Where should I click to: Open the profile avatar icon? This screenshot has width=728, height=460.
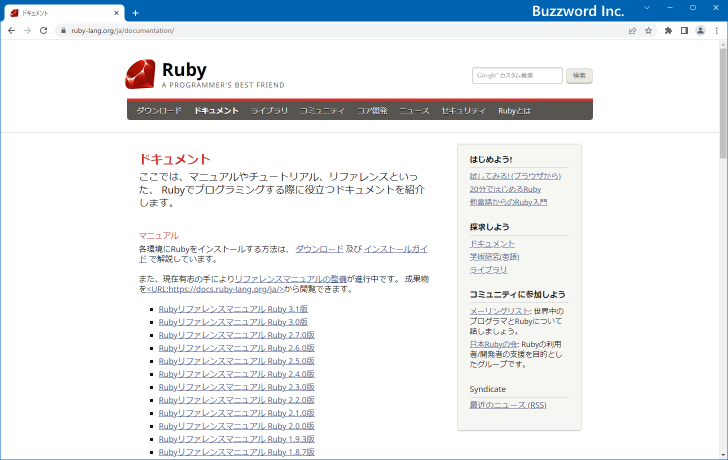pyautogui.click(x=700, y=31)
